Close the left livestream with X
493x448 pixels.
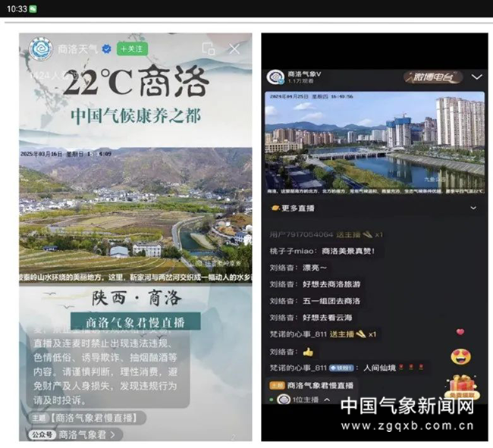click(x=234, y=49)
